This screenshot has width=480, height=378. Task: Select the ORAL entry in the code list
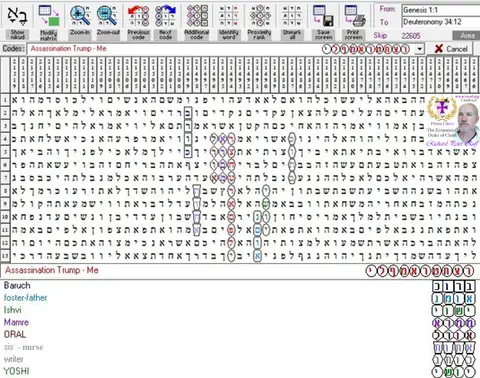pyautogui.click(x=15, y=335)
